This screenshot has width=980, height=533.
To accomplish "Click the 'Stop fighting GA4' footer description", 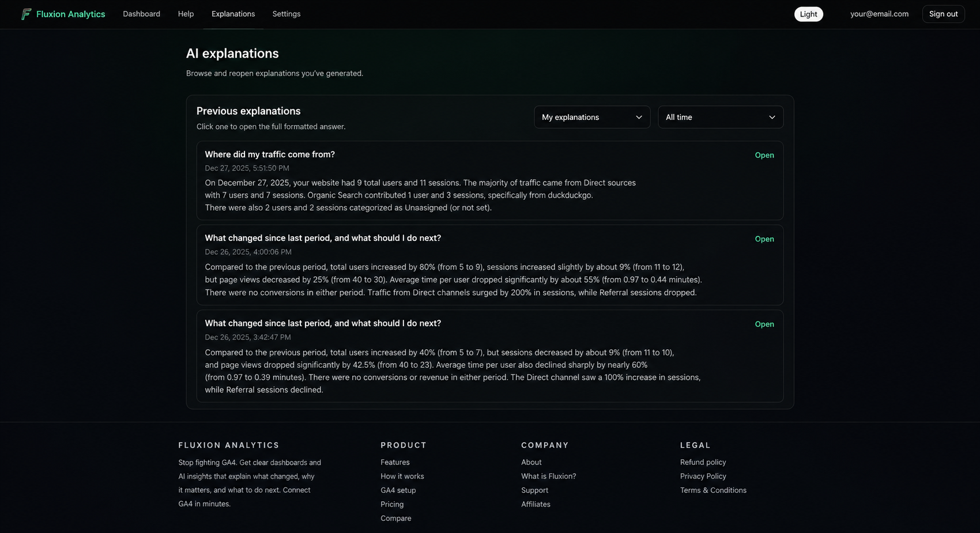I will (250, 483).
